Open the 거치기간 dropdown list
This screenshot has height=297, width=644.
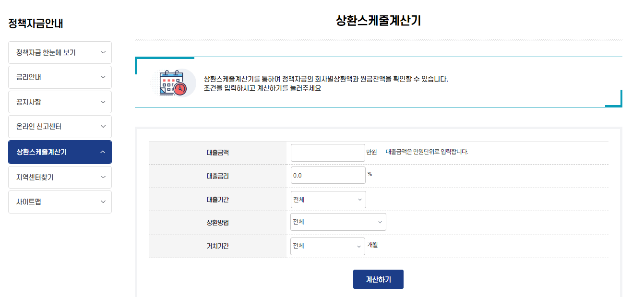(x=328, y=246)
